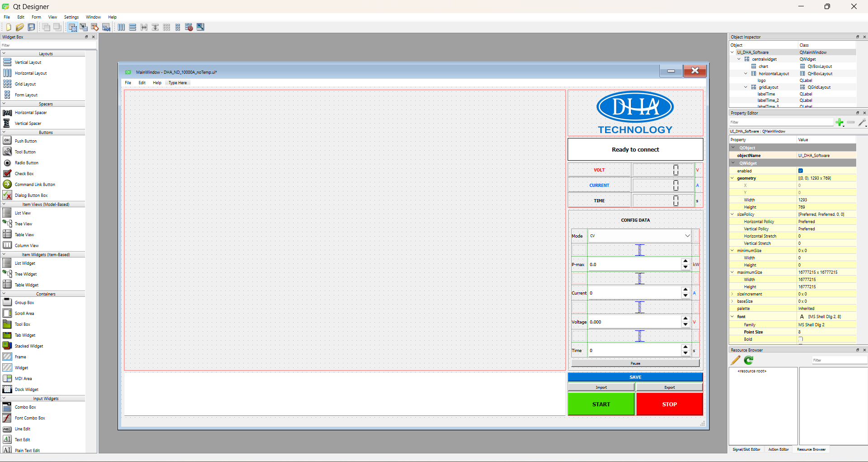The width and height of the screenshot is (868, 462).
Task: Click 'Ready to connect' label
Action: tap(636, 150)
